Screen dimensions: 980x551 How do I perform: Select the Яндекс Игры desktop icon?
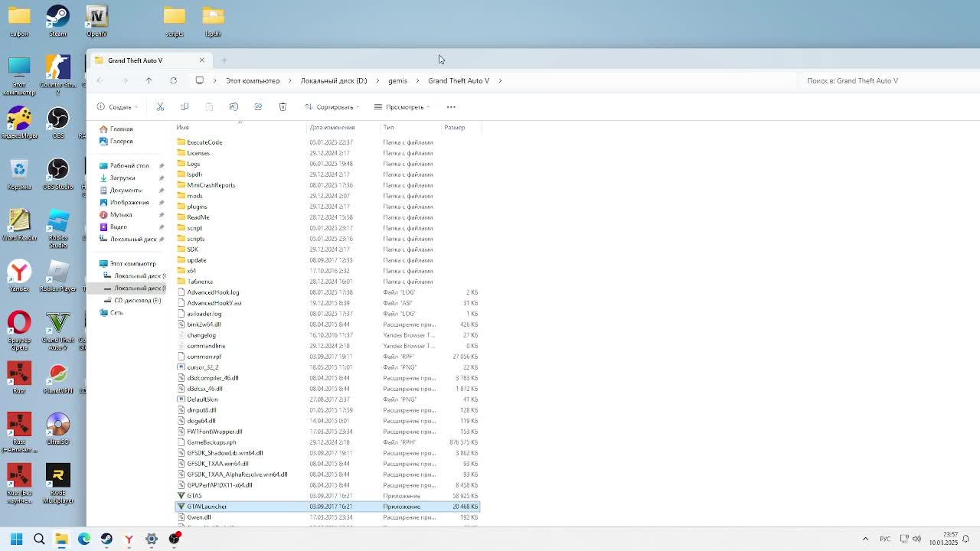pyautogui.click(x=19, y=122)
